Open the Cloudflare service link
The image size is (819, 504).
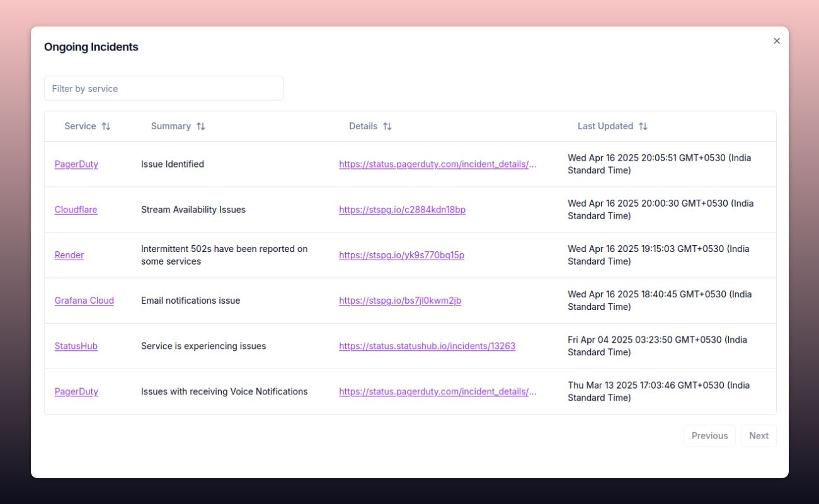pyautogui.click(x=76, y=209)
